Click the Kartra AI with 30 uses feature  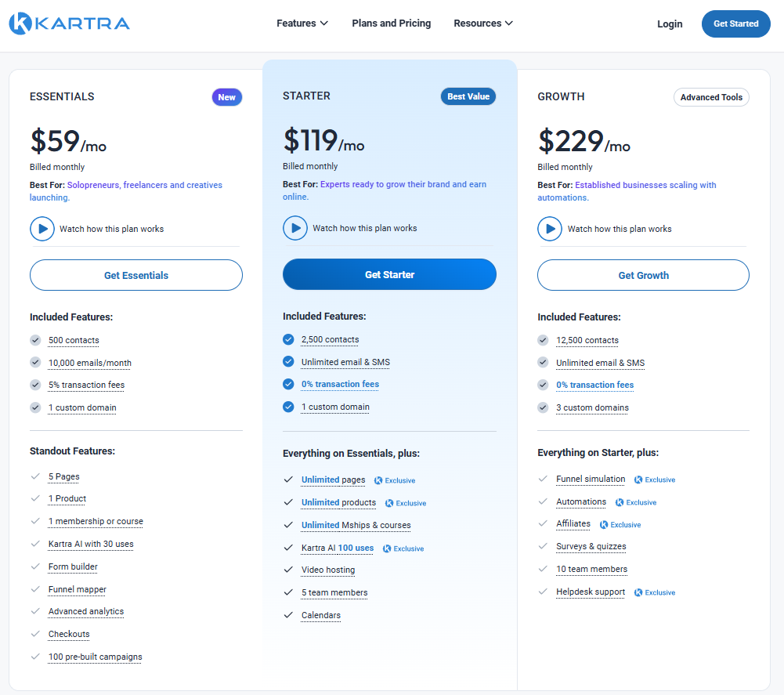click(91, 544)
